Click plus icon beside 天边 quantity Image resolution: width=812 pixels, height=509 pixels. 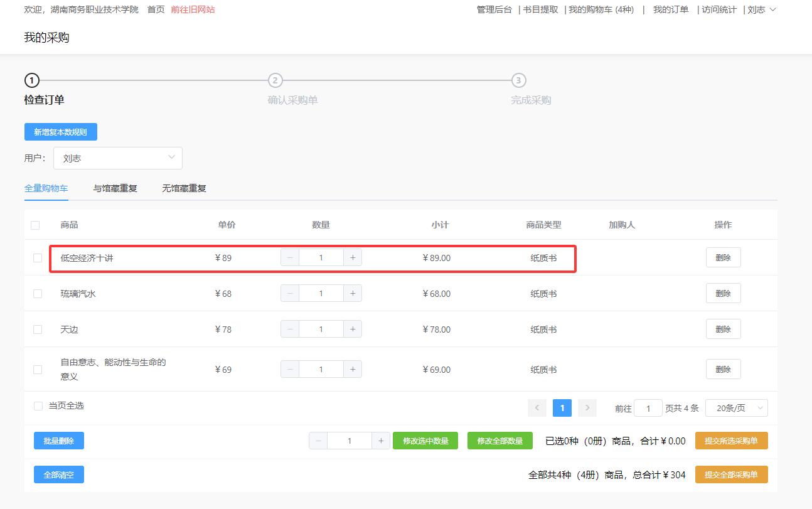click(353, 329)
